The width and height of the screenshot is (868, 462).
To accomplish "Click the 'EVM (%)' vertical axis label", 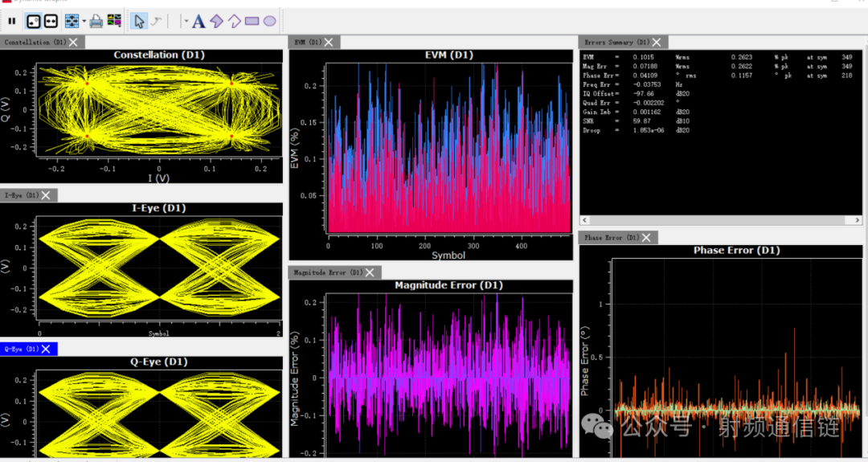I will click(294, 149).
